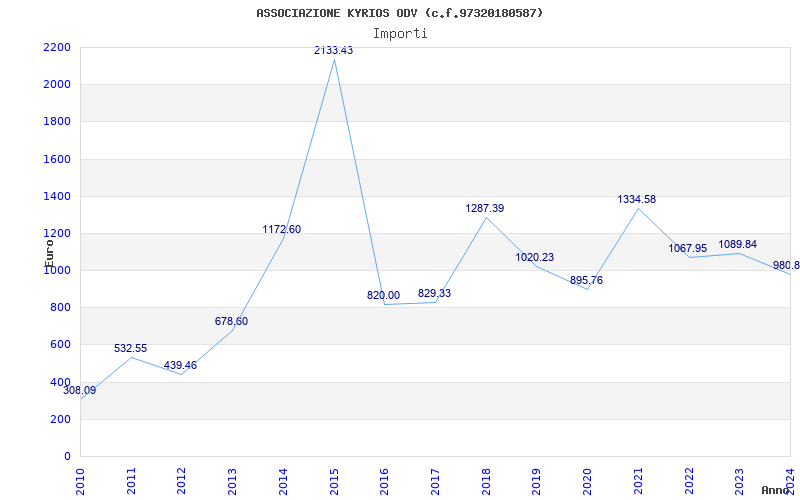800x500 pixels.
Task: Click the x-axis year 2015
Action: (334, 482)
